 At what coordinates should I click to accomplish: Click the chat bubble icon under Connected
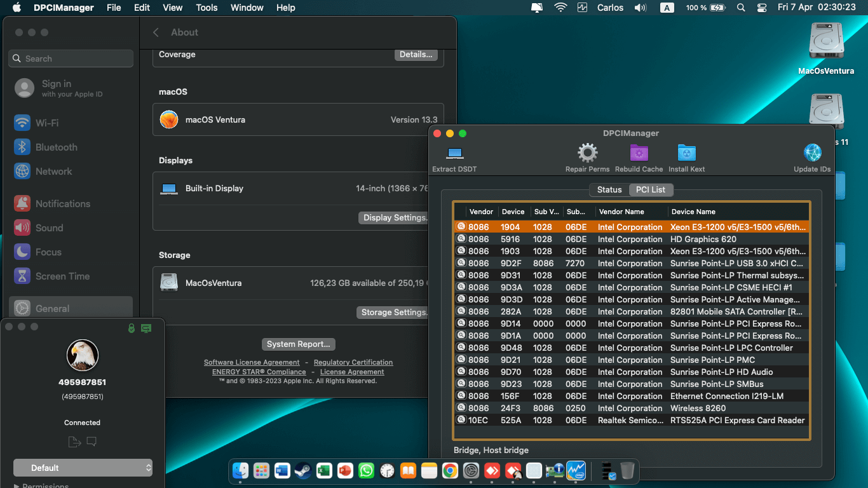(92, 442)
